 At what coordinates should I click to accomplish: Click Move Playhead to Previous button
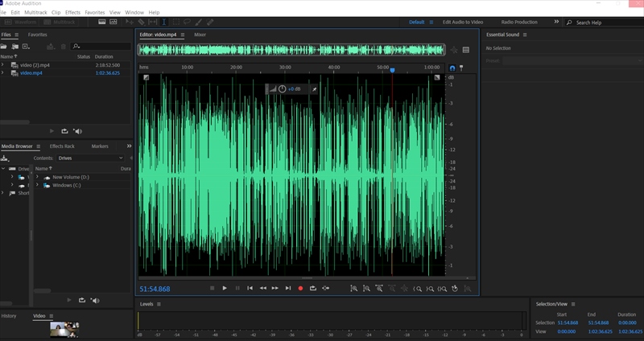[x=250, y=288]
